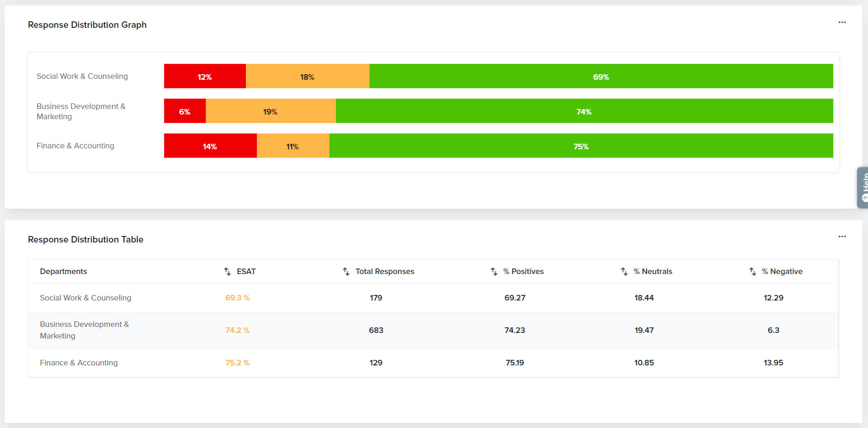Image resolution: width=868 pixels, height=428 pixels.
Task: Sort table by % Neutrals column
Action: coord(624,271)
